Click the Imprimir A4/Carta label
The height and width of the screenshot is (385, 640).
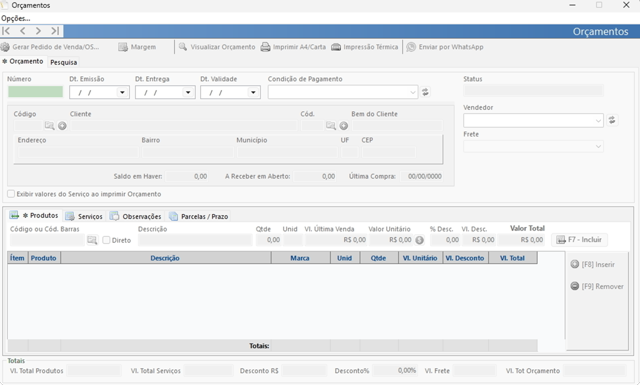(299, 47)
